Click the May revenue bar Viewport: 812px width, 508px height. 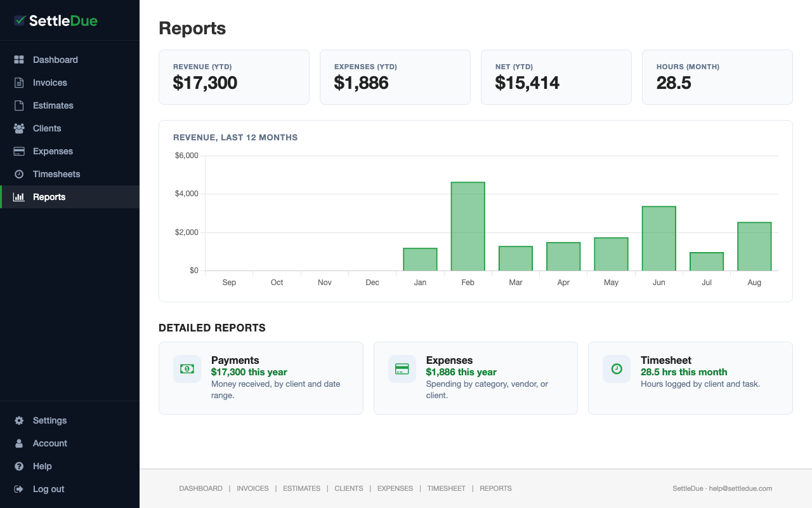pyautogui.click(x=611, y=255)
